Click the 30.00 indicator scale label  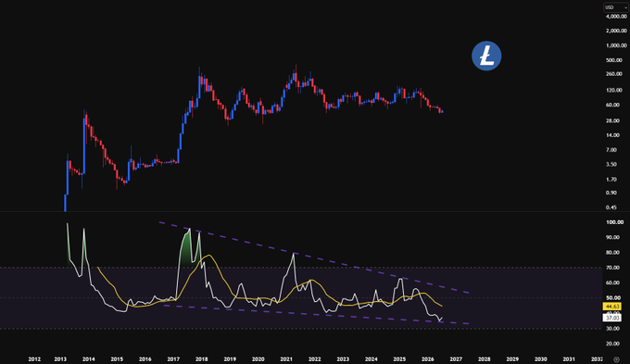click(x=613, y=329)
